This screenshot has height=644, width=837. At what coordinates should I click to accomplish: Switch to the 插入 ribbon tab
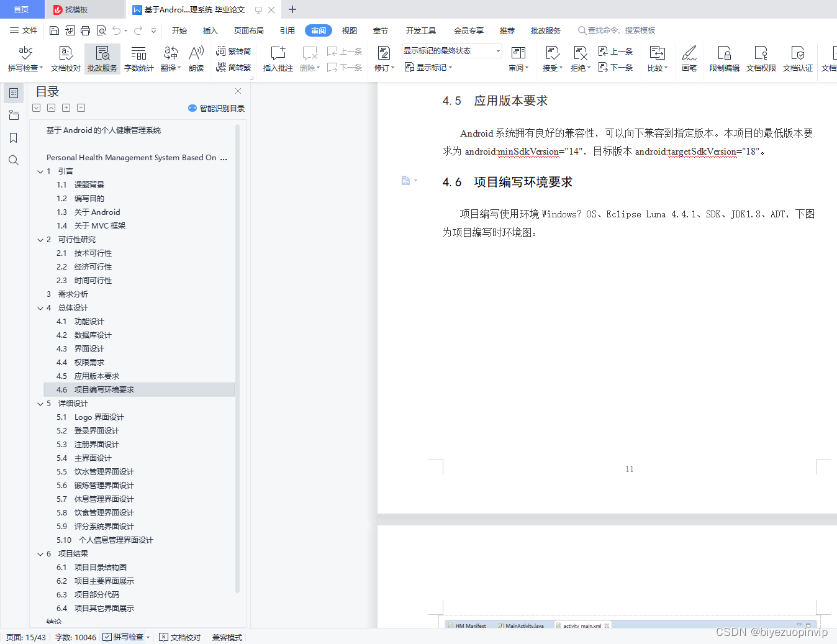[x=210, y=30]
